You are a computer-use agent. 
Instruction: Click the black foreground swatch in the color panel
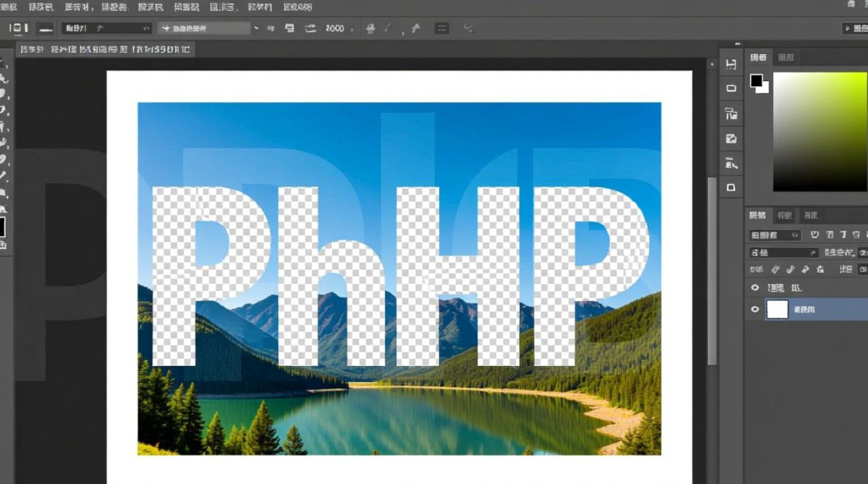coord(756,81)
